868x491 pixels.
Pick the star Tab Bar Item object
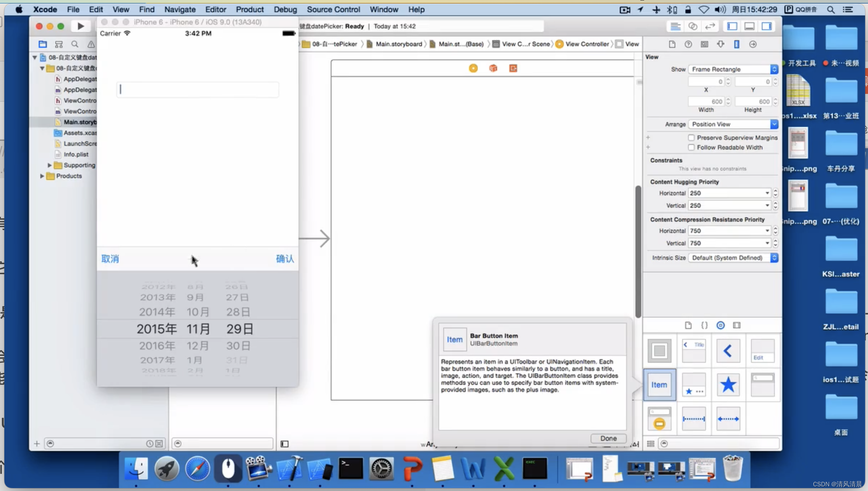(728, 385)
